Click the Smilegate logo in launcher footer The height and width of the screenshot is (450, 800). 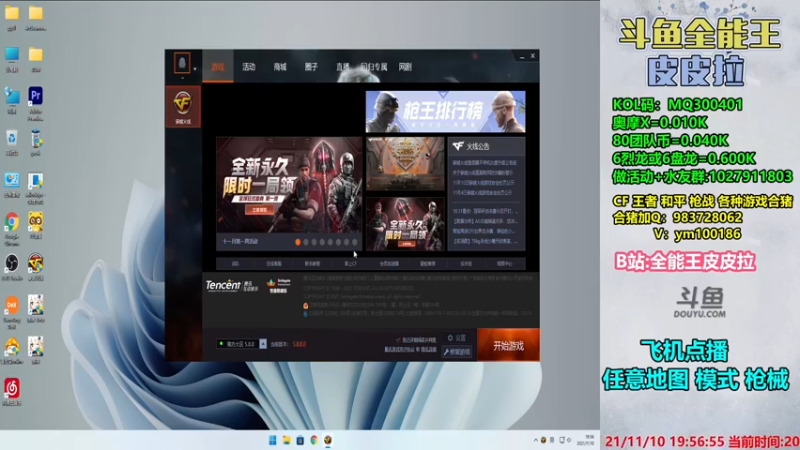[x=279, y=286]
